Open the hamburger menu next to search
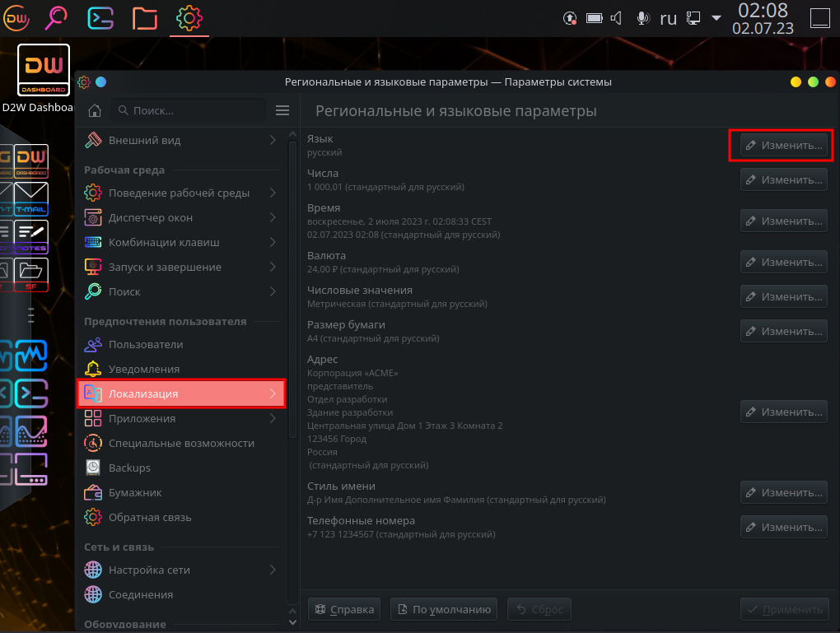This screenshot has height=633, width=840. (x=282, y=110)
